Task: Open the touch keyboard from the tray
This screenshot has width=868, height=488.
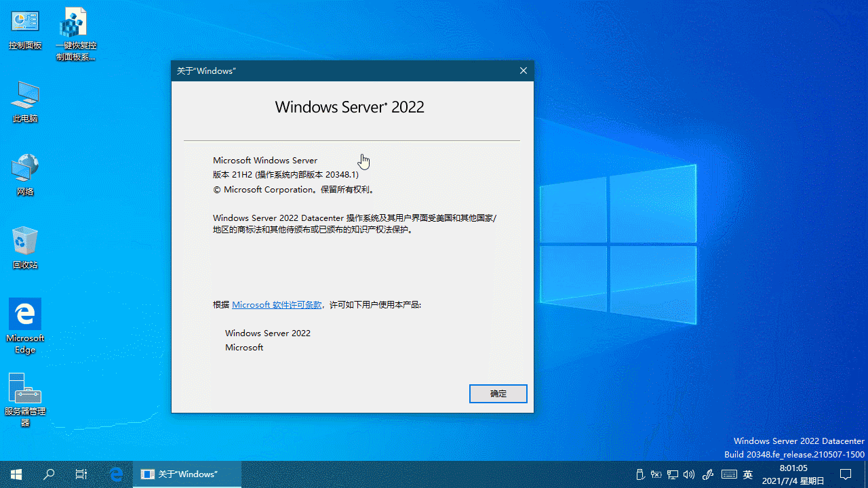Action: (x=729, y=474)
